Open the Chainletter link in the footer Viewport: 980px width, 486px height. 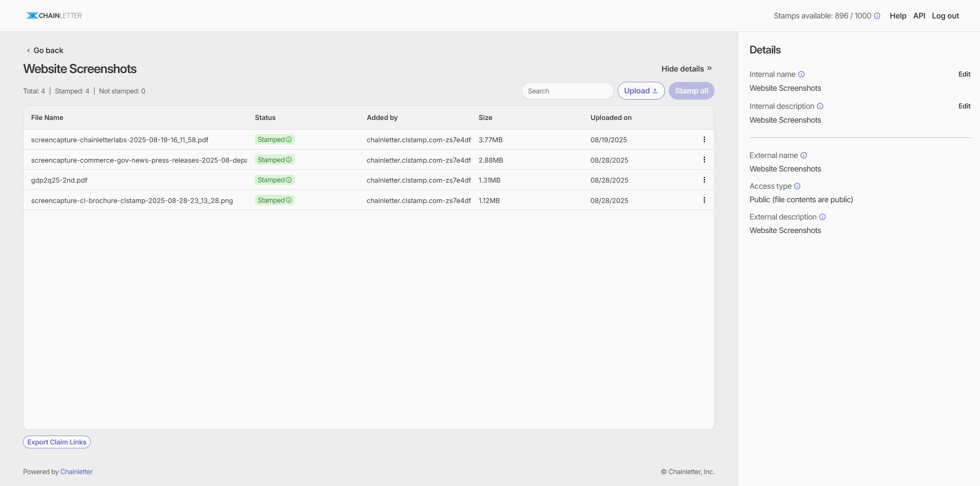tap(76, 472)
